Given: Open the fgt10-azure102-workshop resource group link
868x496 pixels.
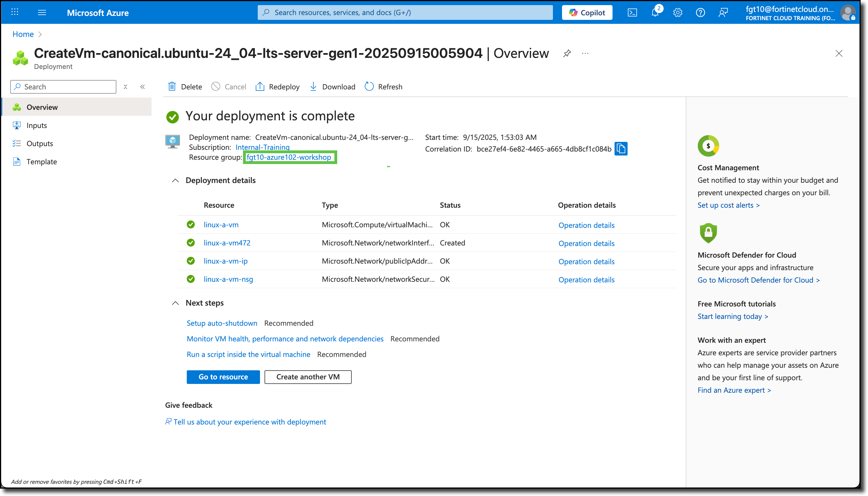Looking at the screenshot, I should [x=289, y=157].
